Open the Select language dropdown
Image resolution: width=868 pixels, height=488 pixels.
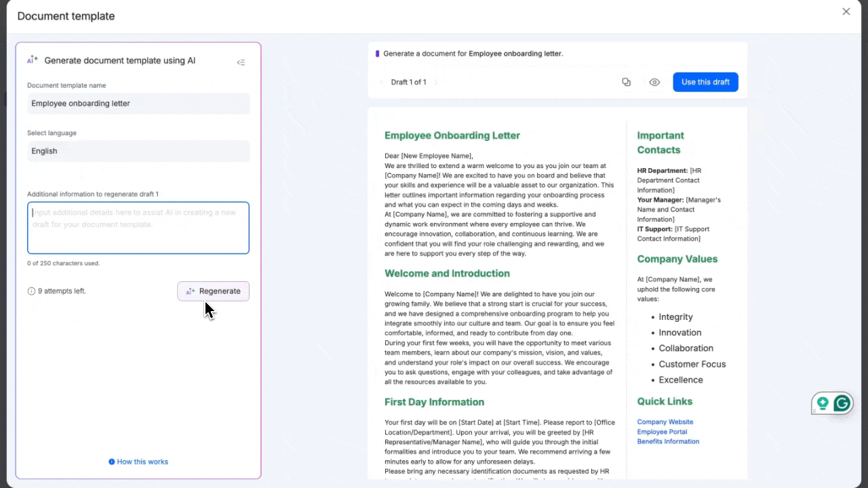click(x=138, y=151)
